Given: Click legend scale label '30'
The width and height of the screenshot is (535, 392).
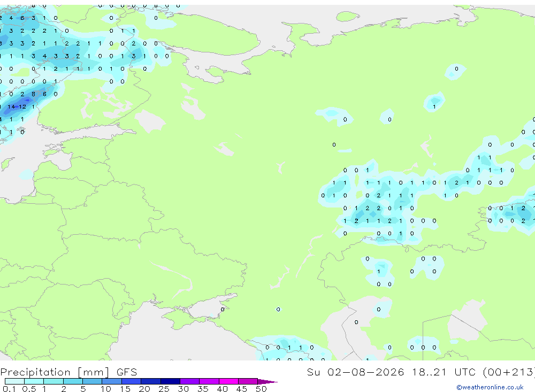Looking at the screenshot, I should pos(183,389).
